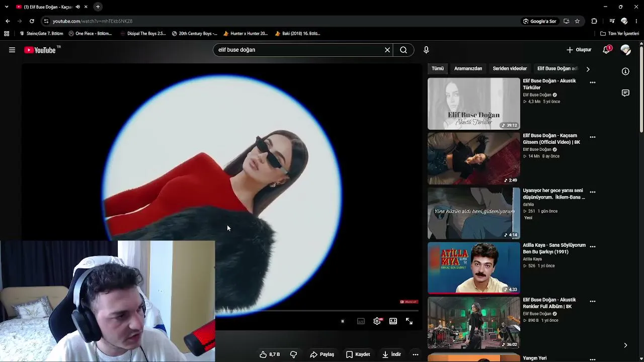Open the comments panel icon in sidebar
Screen dimensions: 644x362
click(625, 93)
